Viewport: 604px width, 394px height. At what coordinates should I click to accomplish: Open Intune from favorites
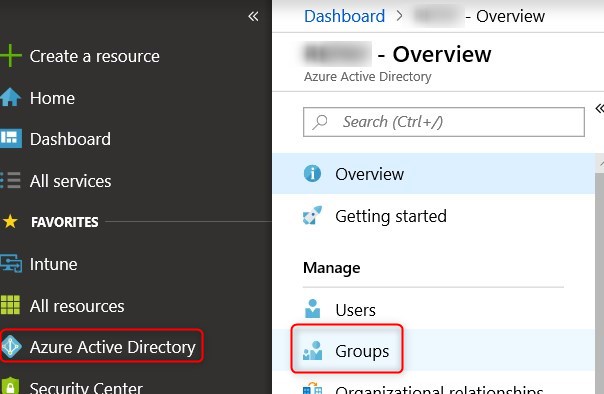pyautogui.click(x=54, y=264)
